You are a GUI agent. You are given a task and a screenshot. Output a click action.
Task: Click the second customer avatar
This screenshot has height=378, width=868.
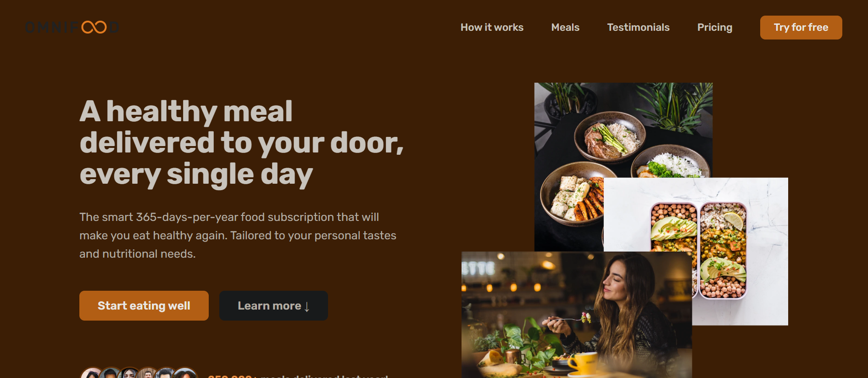pos(111,373)
